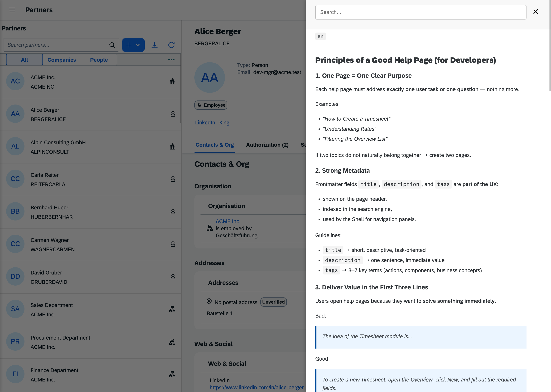Click the download partners icon
The height and width of the screenshot is (392, 551).
click(154, 45)
